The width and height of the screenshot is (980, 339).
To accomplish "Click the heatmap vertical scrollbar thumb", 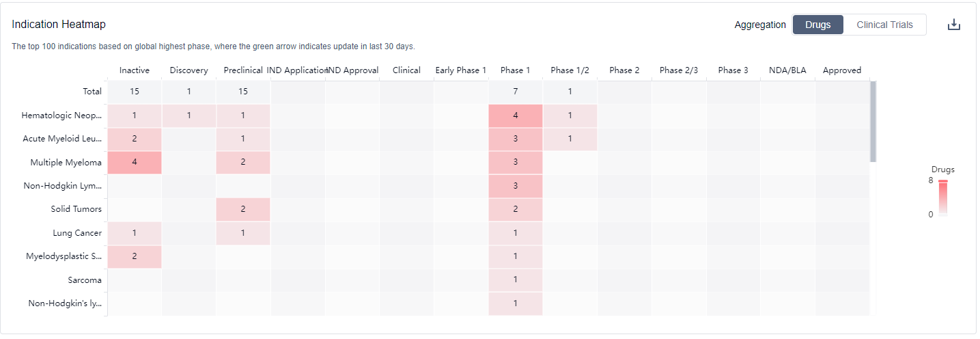I will click(873, 122).
